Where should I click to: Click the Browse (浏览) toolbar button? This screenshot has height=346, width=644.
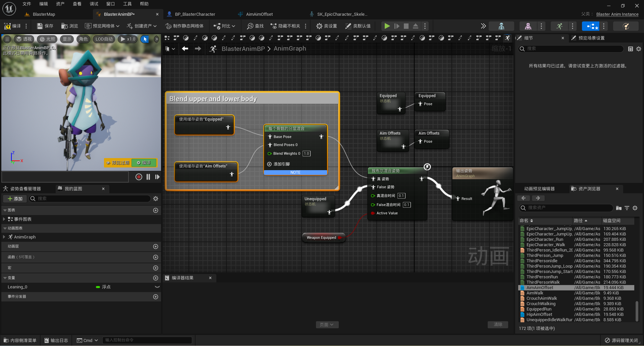pos(69,26)
